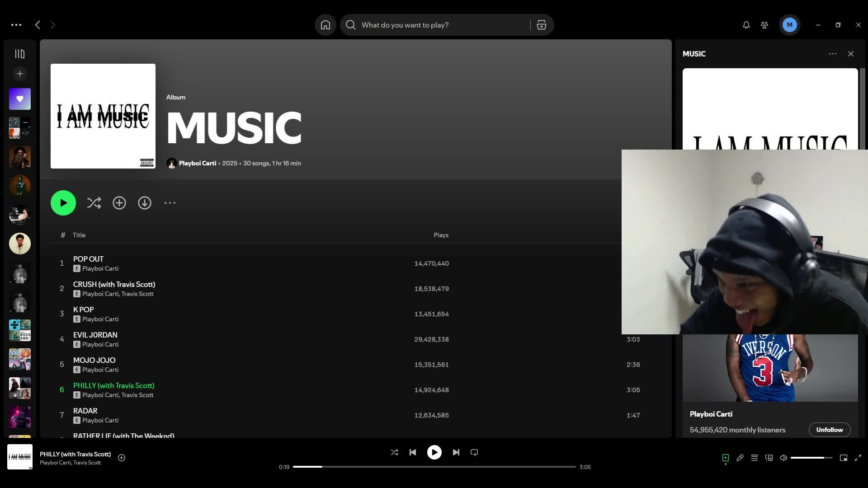Go forward with the right arrow

click(x=52, y=25)
